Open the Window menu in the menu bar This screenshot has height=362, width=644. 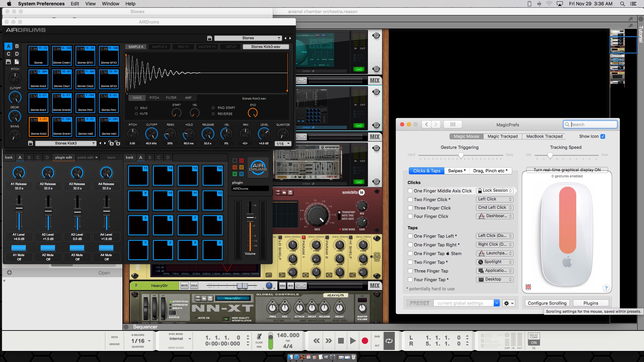[110, 4]
